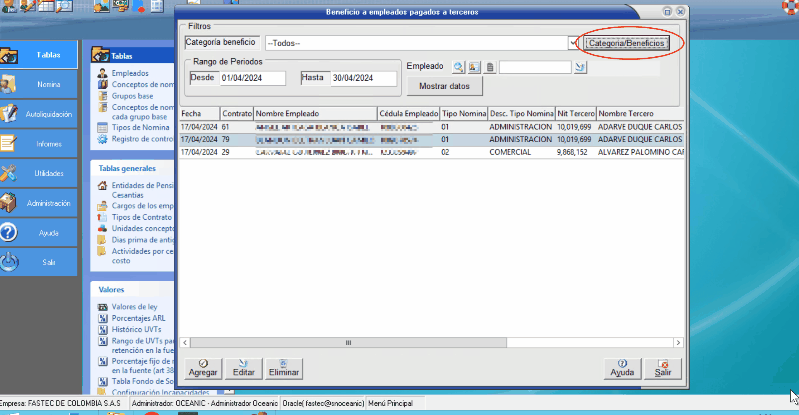799x415 pixels.
Task: Click the employee list document icon
Action: click(x=490, y=67)
